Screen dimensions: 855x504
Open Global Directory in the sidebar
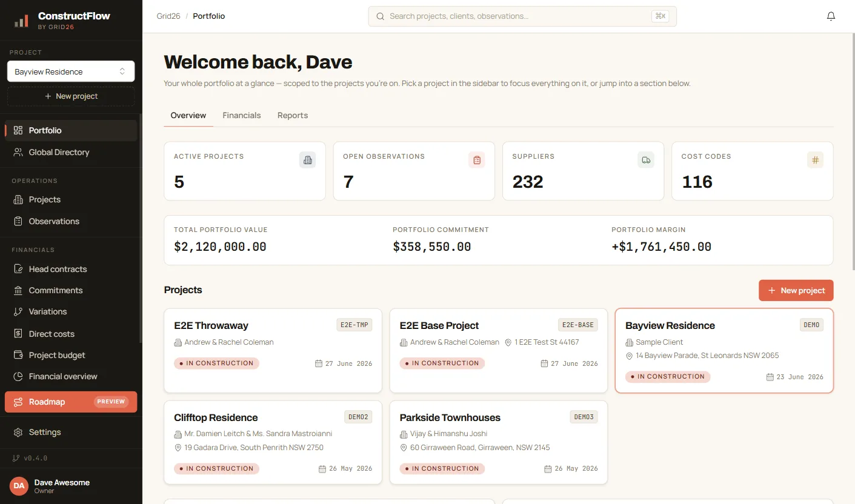71,152
